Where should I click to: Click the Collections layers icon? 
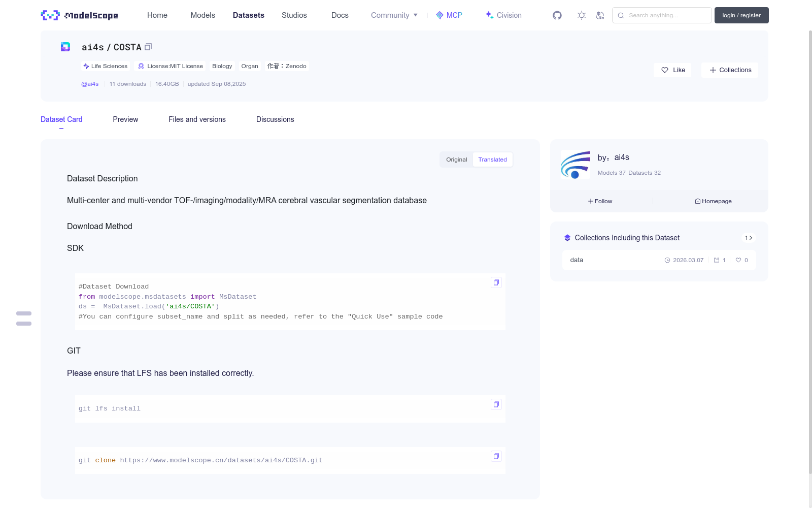(x=567, y=238)
